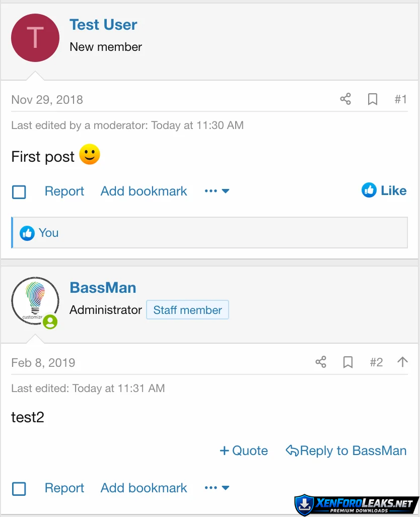The image size is (420, 517).
Task: Click the up arrow on post #2
Action: pos(402,362)
